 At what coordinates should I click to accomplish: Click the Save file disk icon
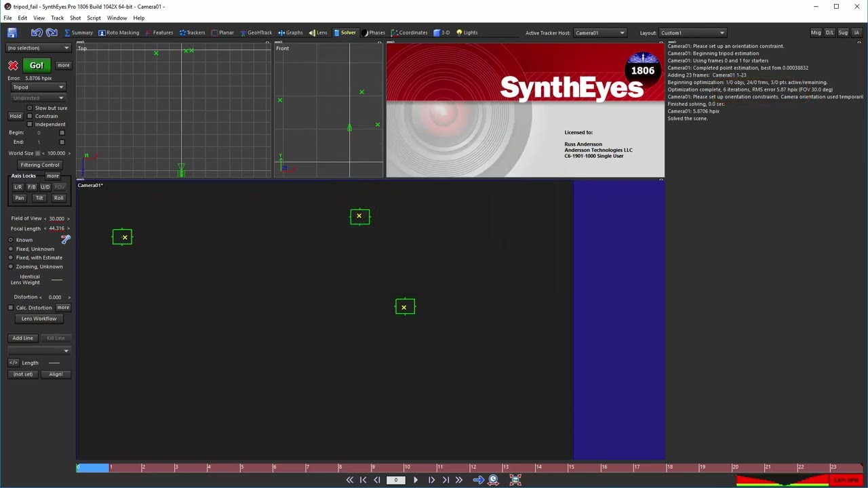click(12, 33)
